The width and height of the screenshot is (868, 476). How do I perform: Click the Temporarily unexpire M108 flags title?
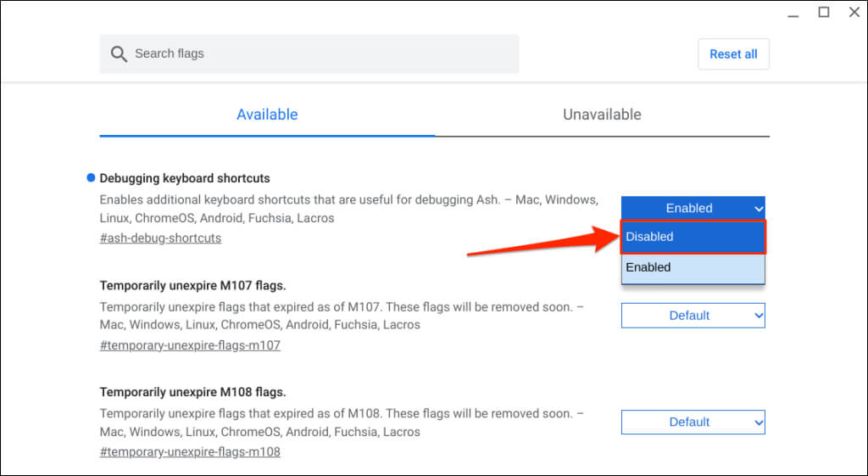(x=192, y=392)
